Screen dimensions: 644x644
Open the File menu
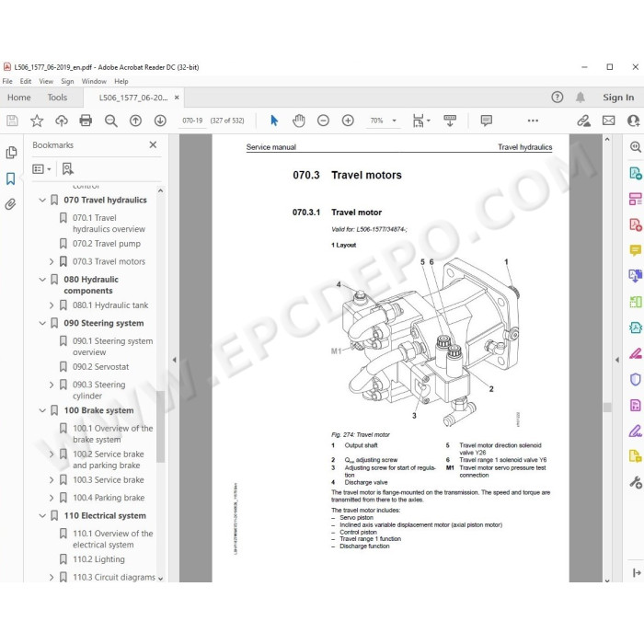coord(7,81)
